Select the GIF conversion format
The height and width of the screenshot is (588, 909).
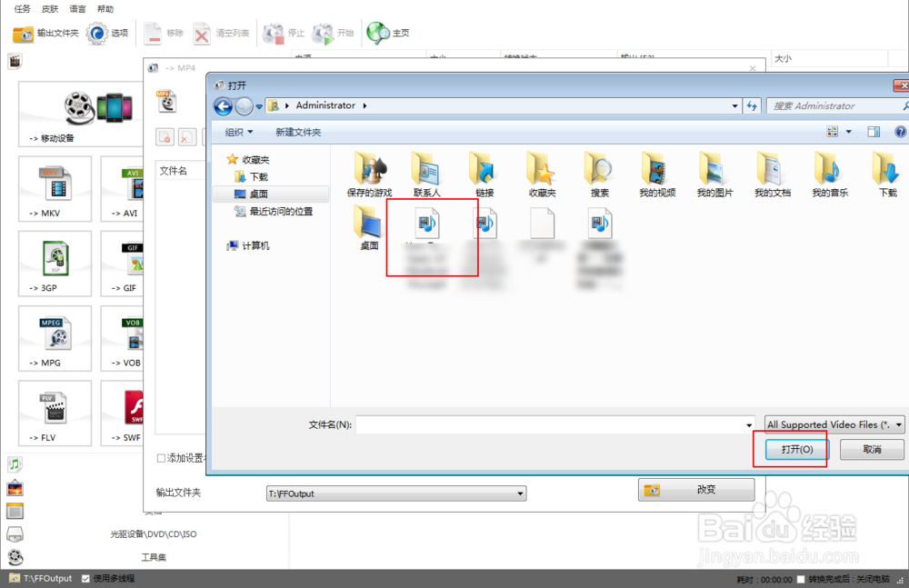pyautogui.click(x=123, y=264)
